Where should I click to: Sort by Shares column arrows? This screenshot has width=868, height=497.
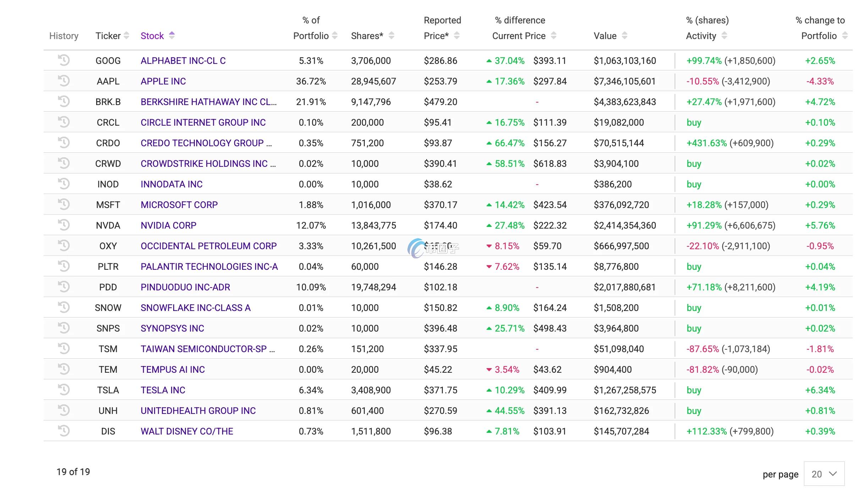[391, 35]
